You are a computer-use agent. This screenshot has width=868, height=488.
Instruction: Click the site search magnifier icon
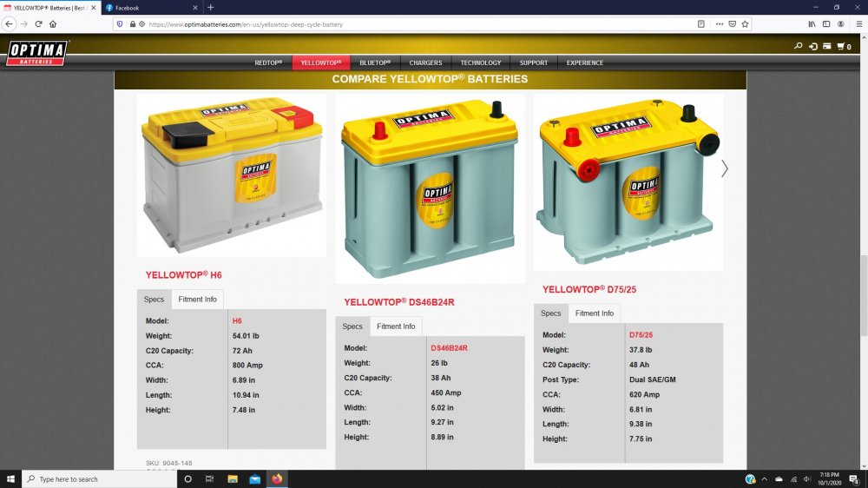798,46
